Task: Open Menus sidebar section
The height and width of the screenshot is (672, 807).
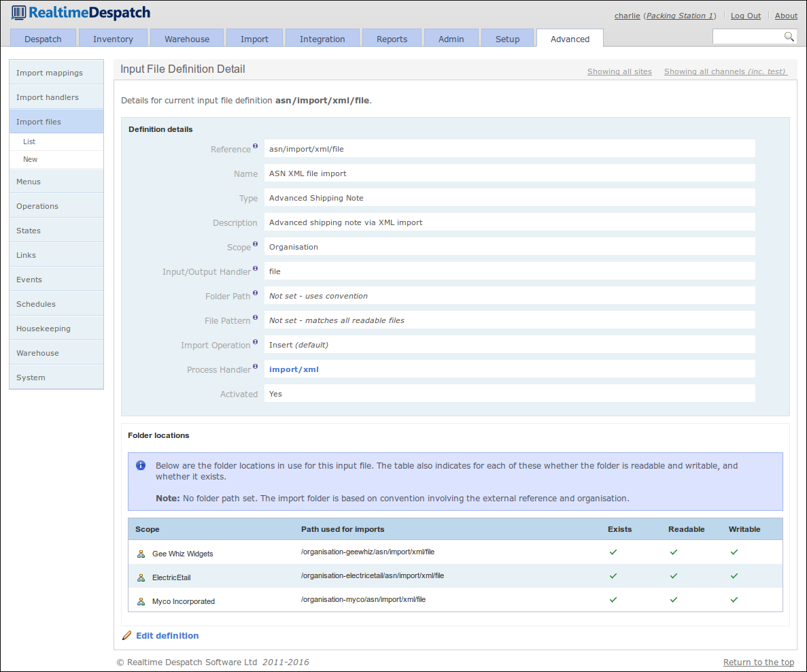Action: tap(56, 181)
